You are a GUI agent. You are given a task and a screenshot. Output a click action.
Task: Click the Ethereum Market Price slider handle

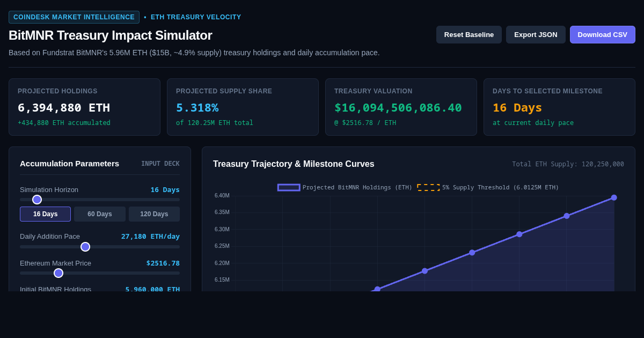point(58,273)
